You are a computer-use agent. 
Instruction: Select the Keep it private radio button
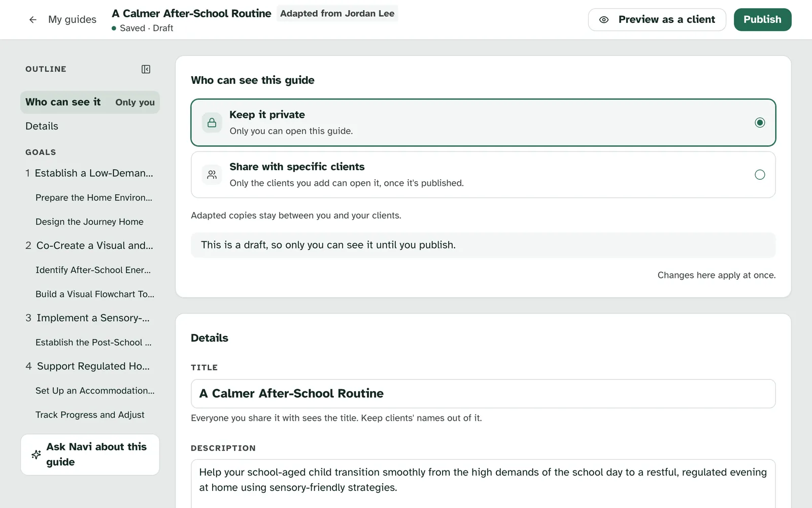click(x=760, y=122)
